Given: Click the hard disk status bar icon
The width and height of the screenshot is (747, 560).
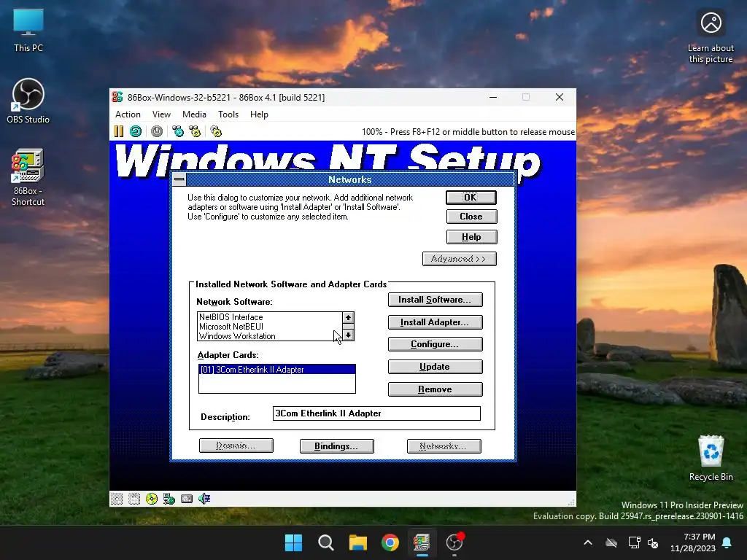Looking at the screenshot, I should coord(187,499).
